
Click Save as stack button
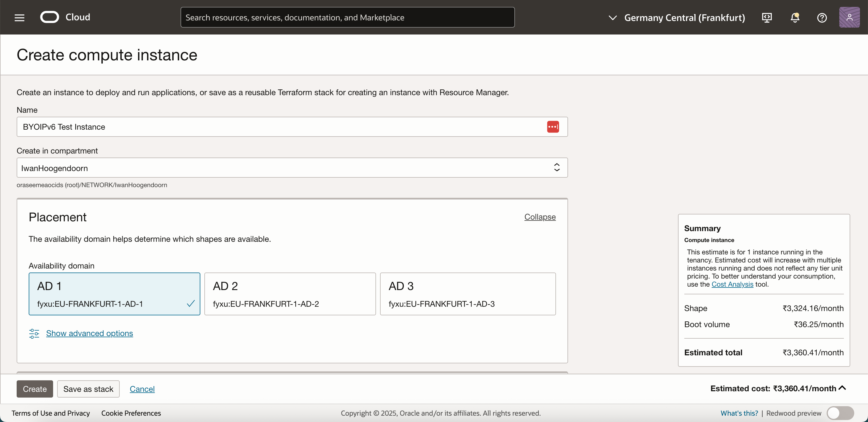(x=88, y=389)
